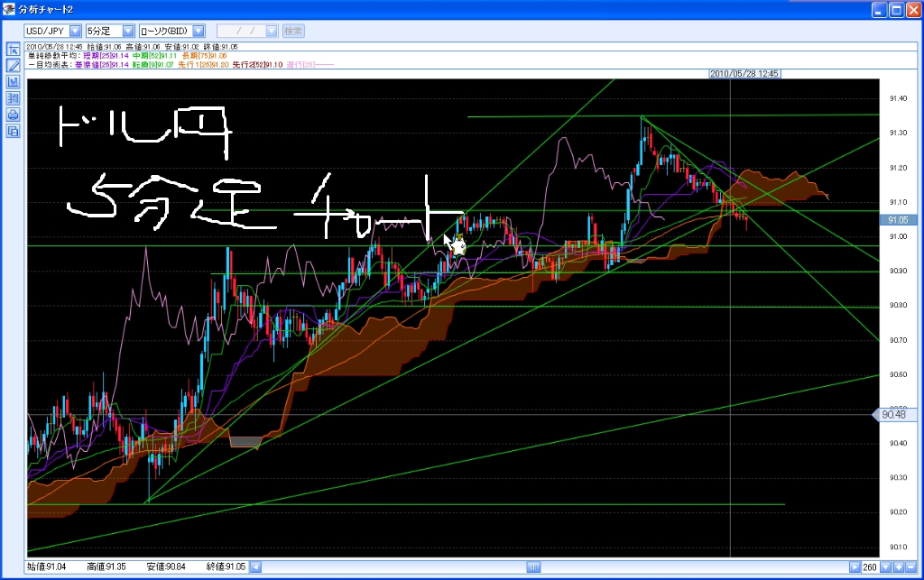Click the 分析チャート2 title bar icon
This screenshot has height=580, width=924.
point(8,9)
